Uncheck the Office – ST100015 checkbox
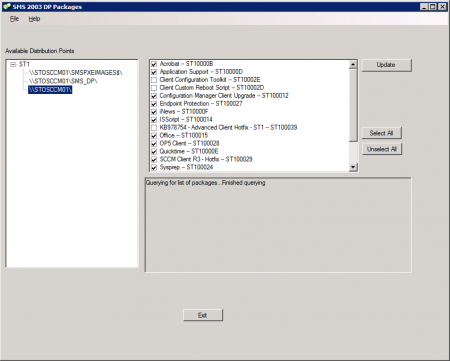The width and height of the screenshot is (450, 361). pyautogui.click(x=154, y=136)
